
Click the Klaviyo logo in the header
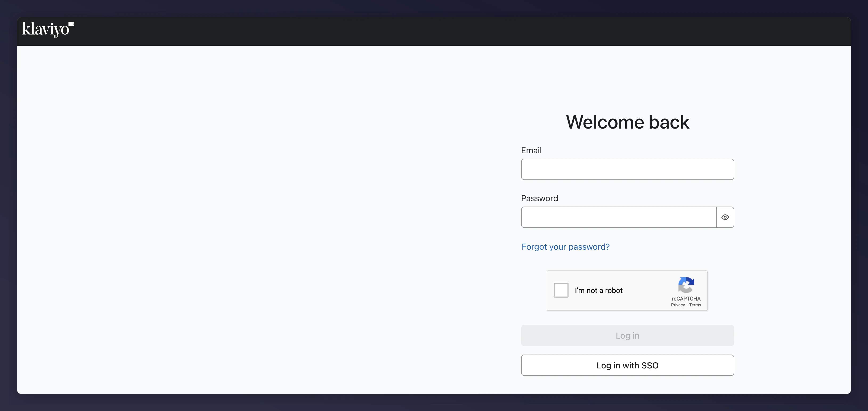[x=48, y=30]
